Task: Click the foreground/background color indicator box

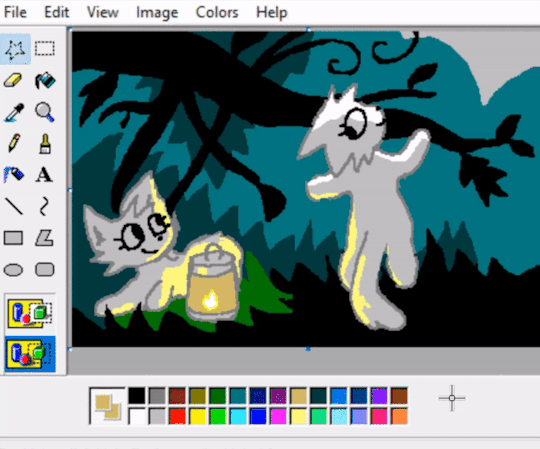Action: [x=107, y=406]
